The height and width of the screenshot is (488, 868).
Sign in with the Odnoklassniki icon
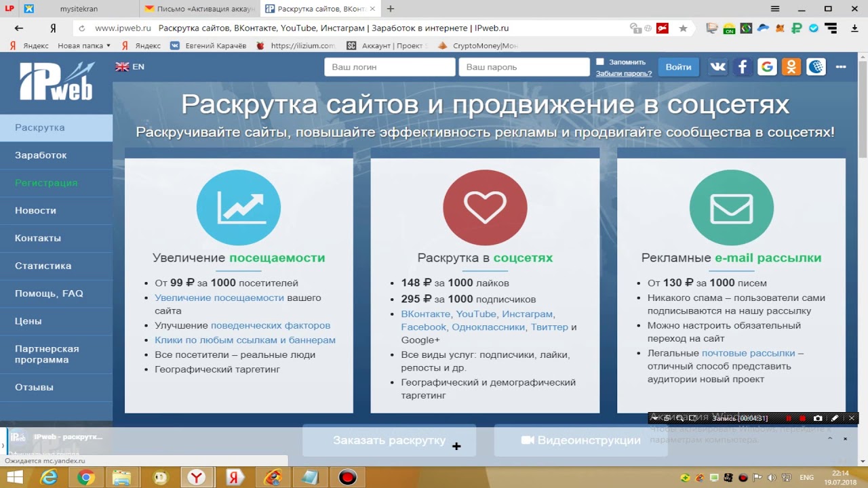tap(791, 66)
